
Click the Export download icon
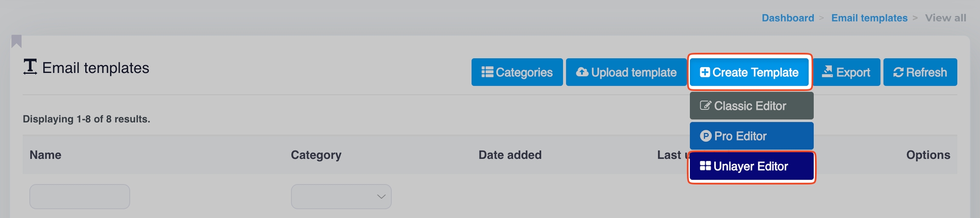pos(827,72)
